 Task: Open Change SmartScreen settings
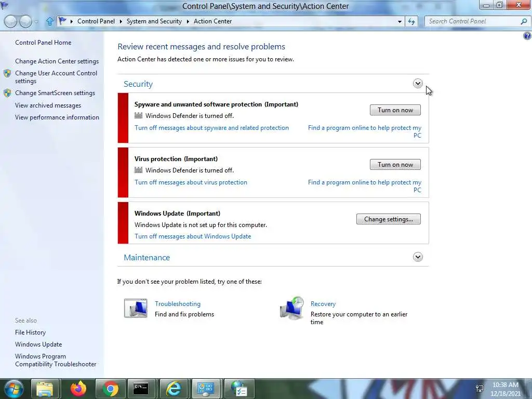tap(55, 93)
